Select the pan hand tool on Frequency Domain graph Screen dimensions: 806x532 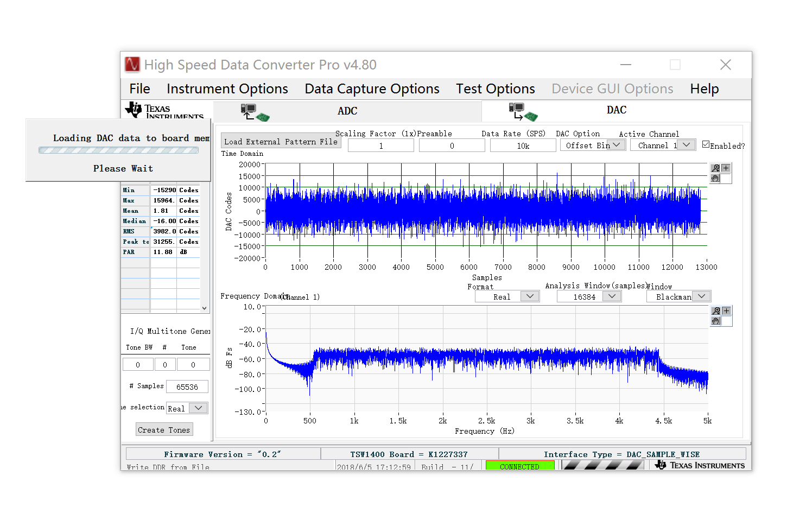(x=716, y=321)
